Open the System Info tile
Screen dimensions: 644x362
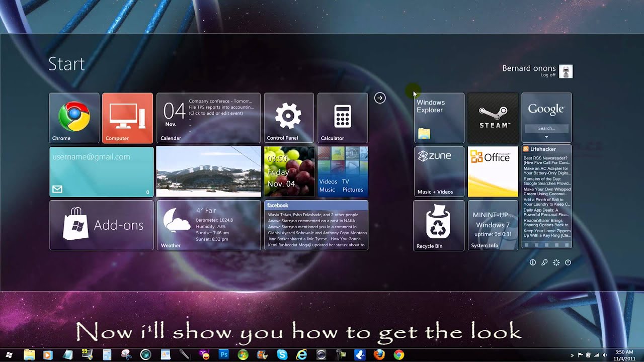coord(493,225)
